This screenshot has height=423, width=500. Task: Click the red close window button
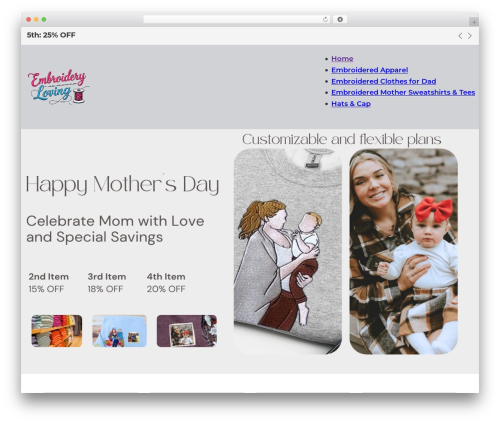29,20
